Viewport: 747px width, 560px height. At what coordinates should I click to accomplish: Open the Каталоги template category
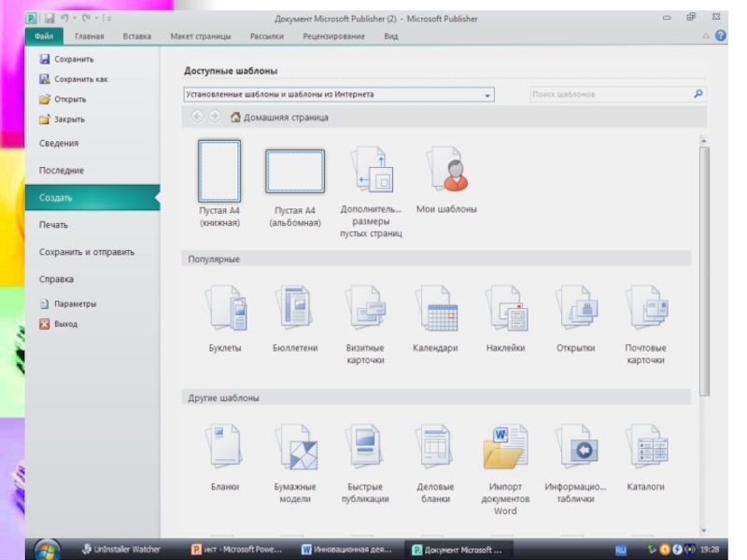click(645, 448)
